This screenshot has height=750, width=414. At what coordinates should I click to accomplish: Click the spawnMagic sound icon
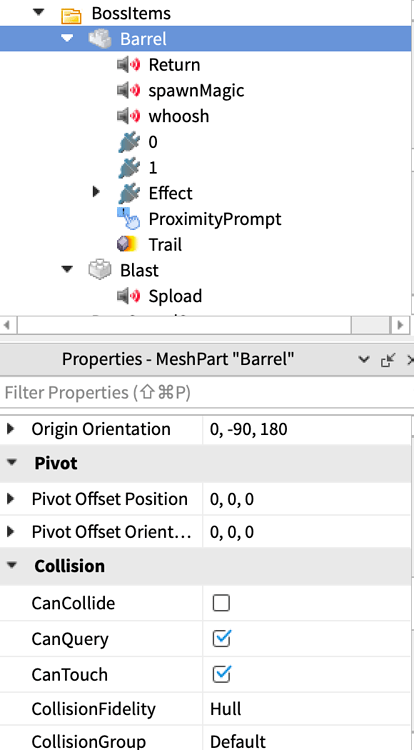(x=129, y=90)
